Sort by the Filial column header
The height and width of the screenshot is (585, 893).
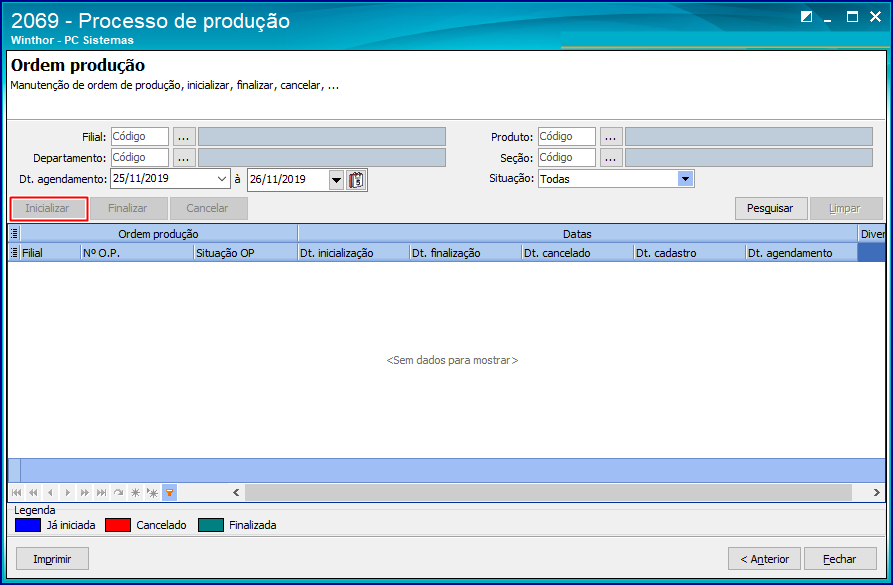(50, 253)
